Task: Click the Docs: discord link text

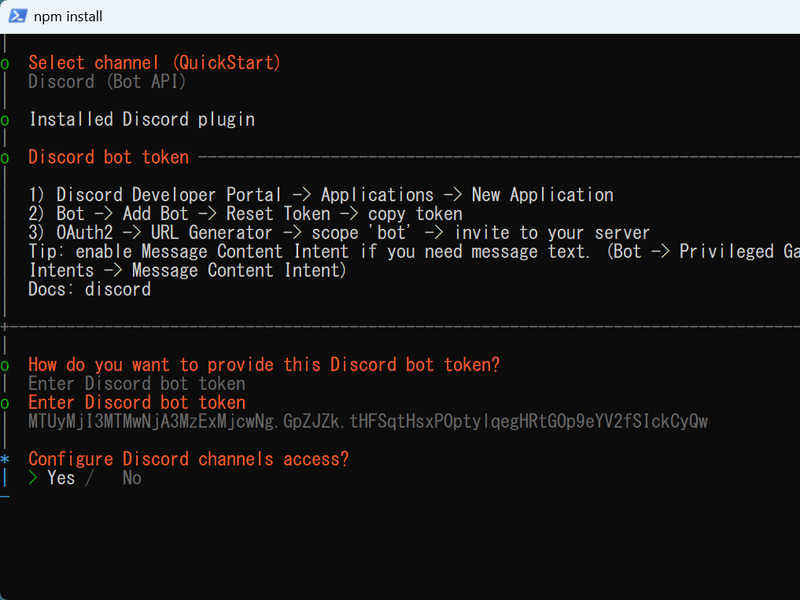Action: coord(90,289)
